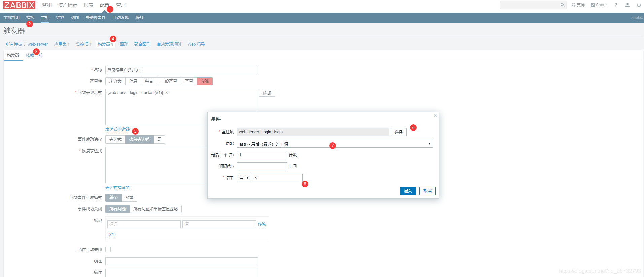Screen dimensions: 644x277
Task: Click the search magnifier icon
Action: [562, 5]
